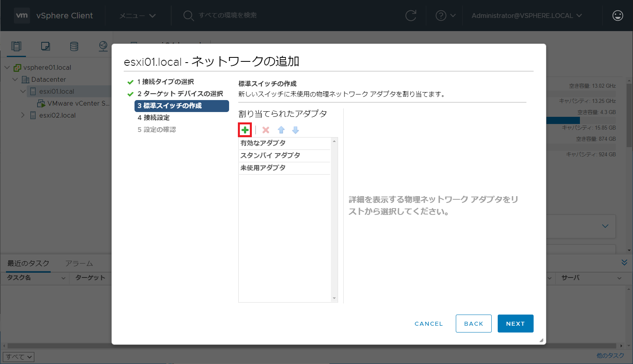Open the help question mark menu

pos(445,16)
